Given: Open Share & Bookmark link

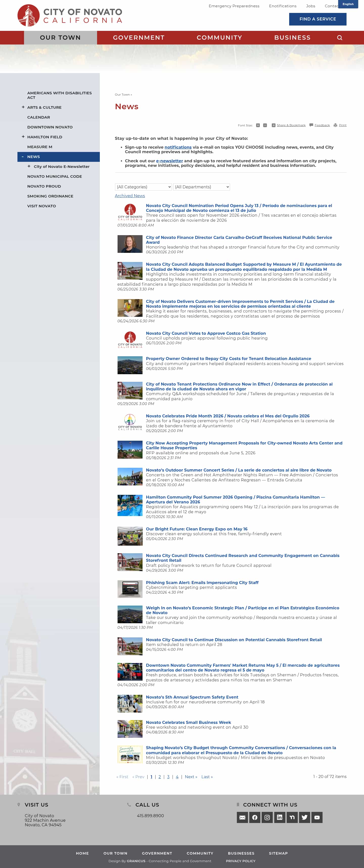Looking at the screenshot, I should pyautogui.click(x=289, y=125).
